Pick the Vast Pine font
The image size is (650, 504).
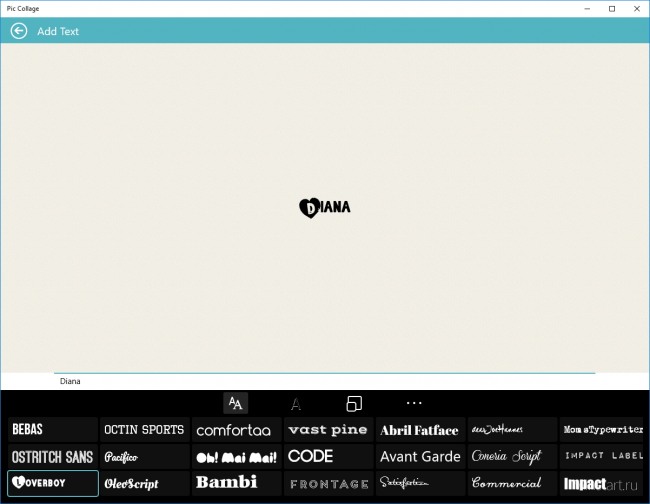click(328, 430)
